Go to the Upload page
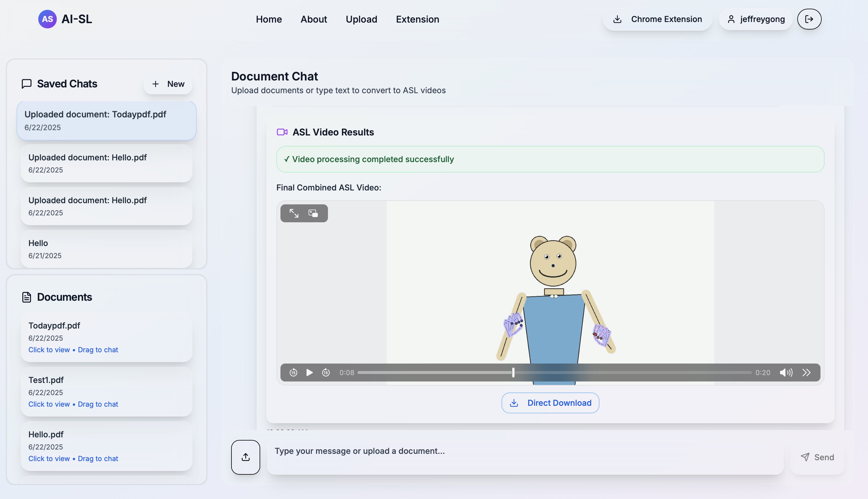This screenshot has height=499, width=868. click(x=361, y=19)
